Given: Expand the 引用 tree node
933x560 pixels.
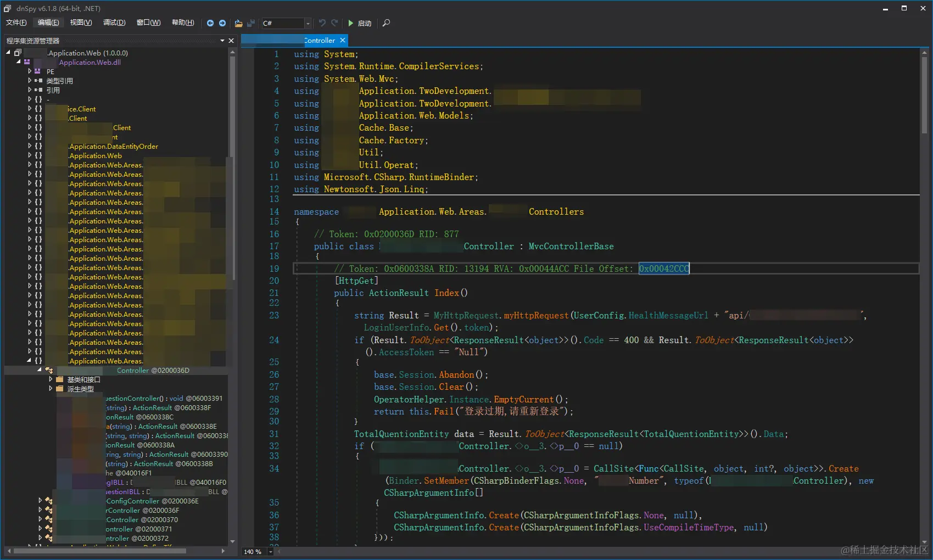Looking at the screenshot, I should (x=30, y=90).
